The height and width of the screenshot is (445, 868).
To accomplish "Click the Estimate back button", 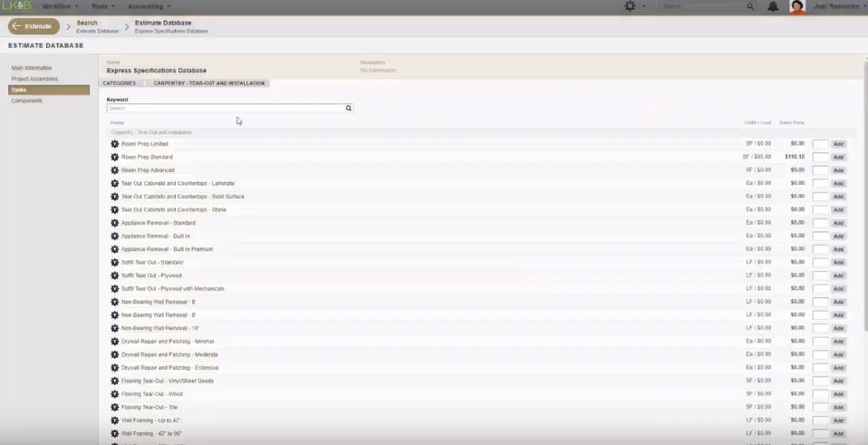I will click(34, 26).
